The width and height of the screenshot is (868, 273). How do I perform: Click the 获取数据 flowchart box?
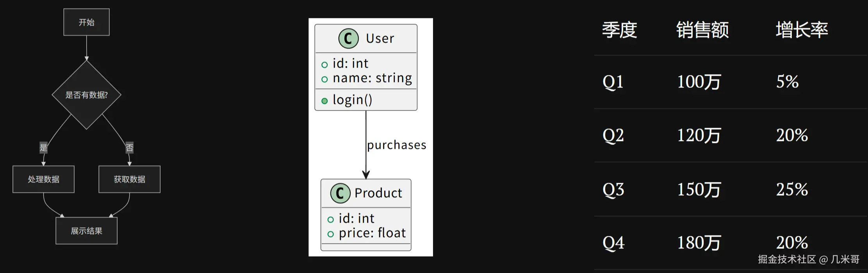point(129,179)
